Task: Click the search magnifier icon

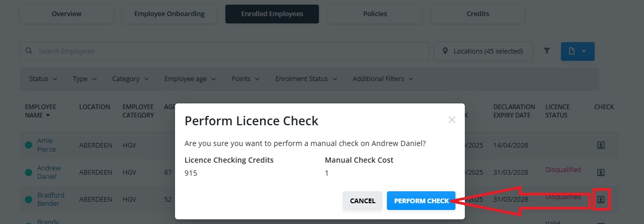Action: click(29, 51)
